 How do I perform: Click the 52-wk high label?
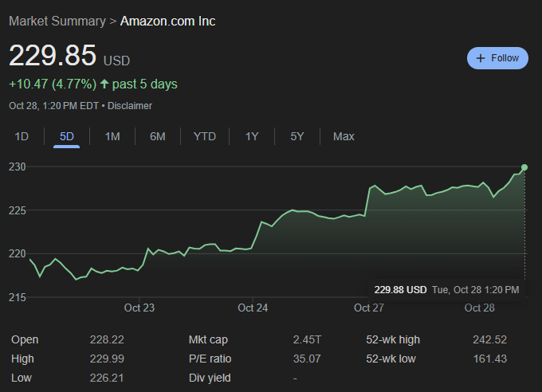click(x=393, y=339)
